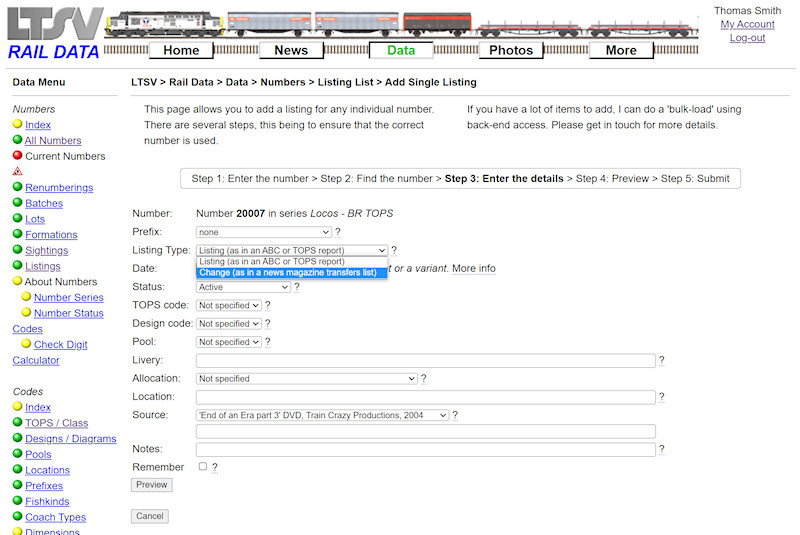Click the Log-out link
The width and height of the screenshot is (800, 535).
(747, 38)
